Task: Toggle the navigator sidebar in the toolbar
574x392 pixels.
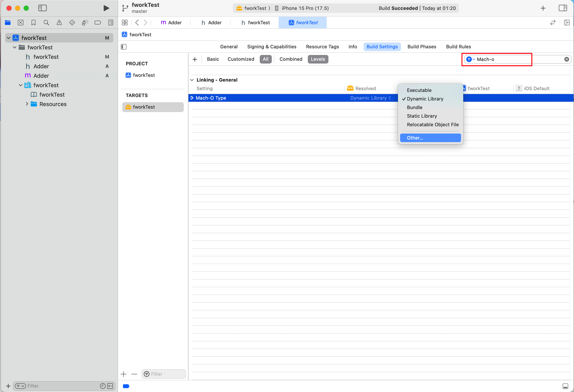Action: pos(43,8)
